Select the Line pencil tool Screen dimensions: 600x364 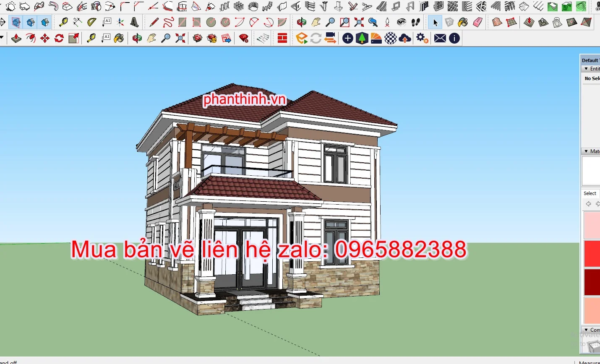(x=154, y=22)
